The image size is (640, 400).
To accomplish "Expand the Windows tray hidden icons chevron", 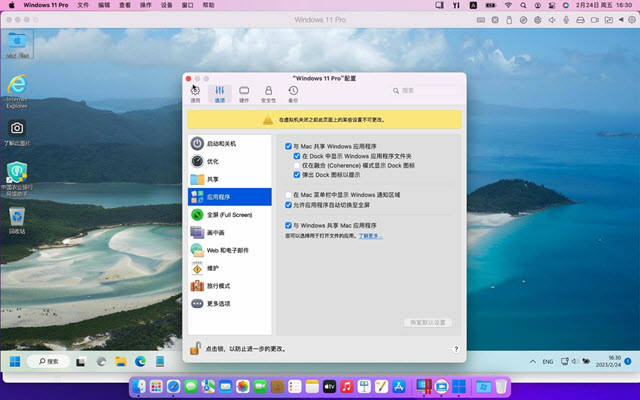I will coord(533,362).
